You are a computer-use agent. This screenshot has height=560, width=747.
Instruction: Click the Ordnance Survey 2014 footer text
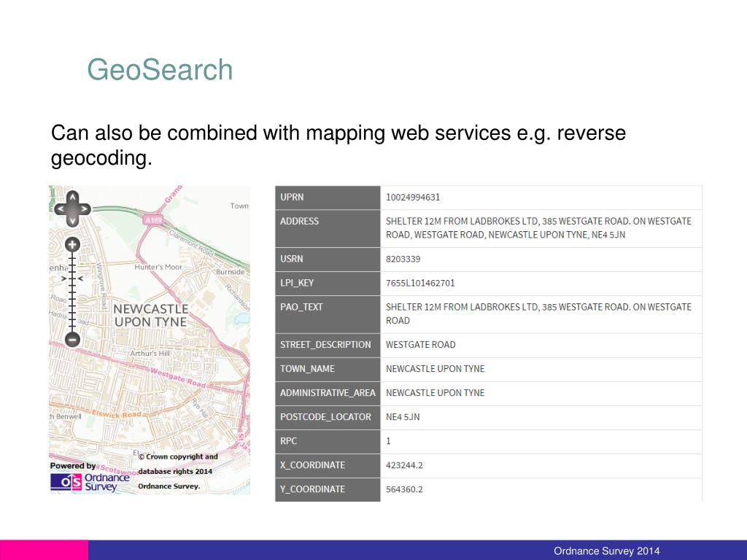[606, 551]
